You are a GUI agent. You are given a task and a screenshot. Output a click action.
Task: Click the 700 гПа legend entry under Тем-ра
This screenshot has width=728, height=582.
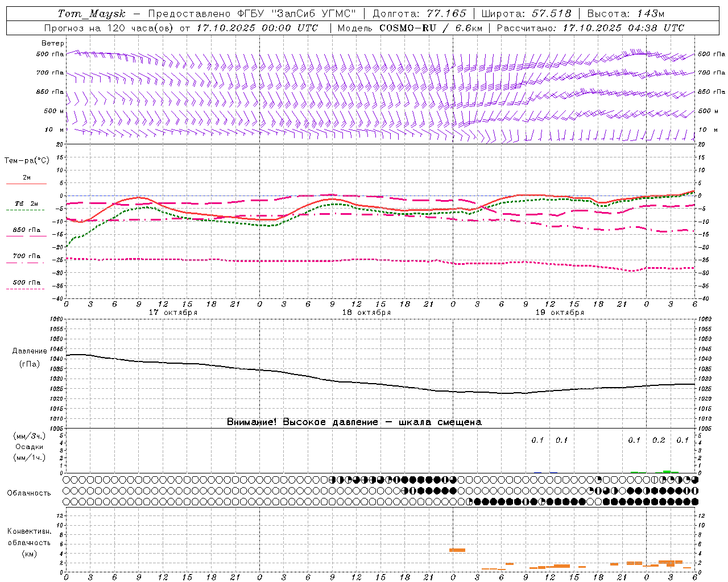[27, 256]
